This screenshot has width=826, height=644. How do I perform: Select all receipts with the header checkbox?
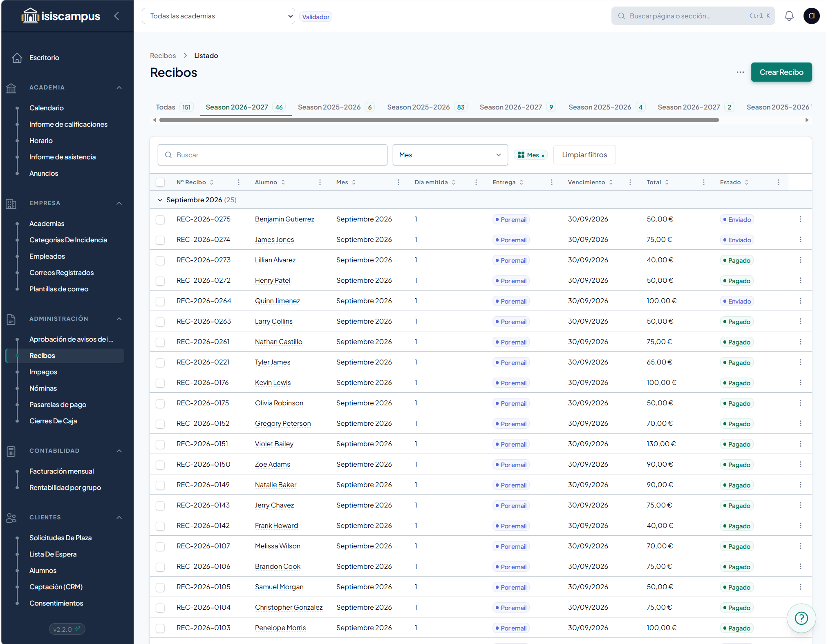[x=160, y=182]
